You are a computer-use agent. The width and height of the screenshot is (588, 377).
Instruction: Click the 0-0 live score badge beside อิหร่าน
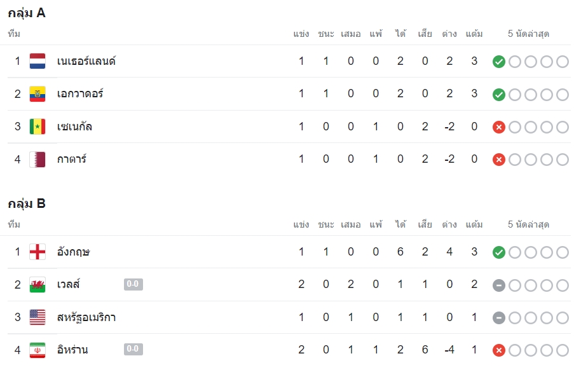pos(133,349)
